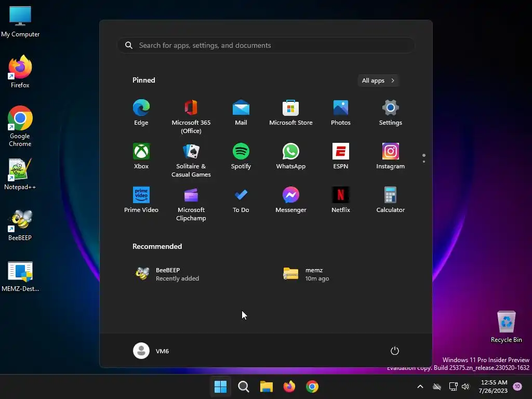Select My Computer desktop icon

(x=20, y=21)
